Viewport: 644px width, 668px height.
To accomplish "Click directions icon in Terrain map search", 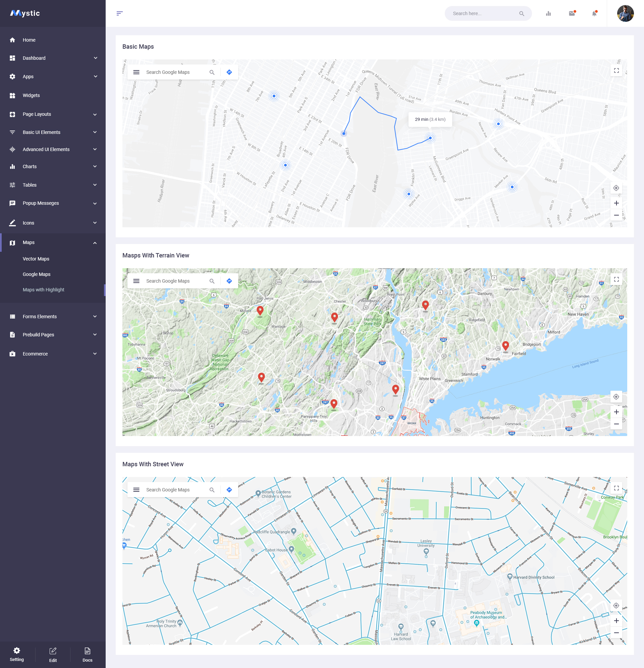I will tap(229, 281).
